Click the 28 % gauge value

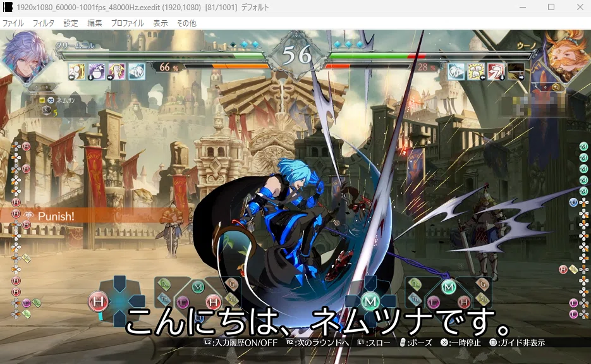click(x=427, y=67)
